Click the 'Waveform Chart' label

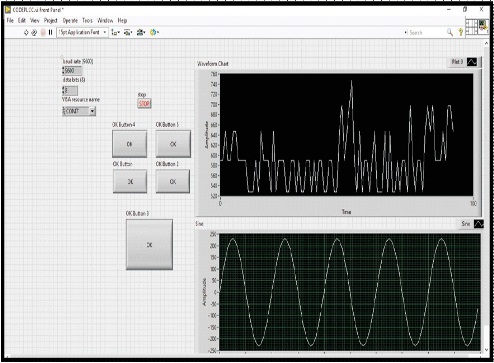(213, 64)
